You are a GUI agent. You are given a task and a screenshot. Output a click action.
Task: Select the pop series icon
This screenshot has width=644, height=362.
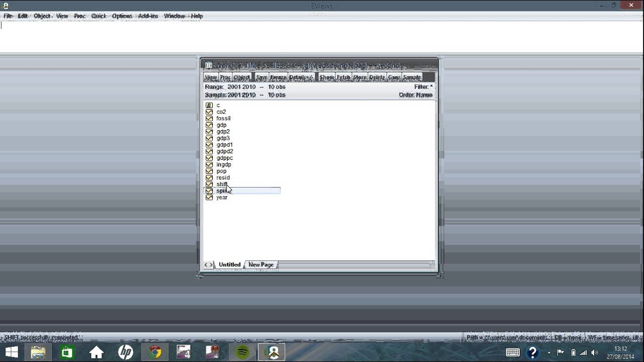click(x=209, y=171)
